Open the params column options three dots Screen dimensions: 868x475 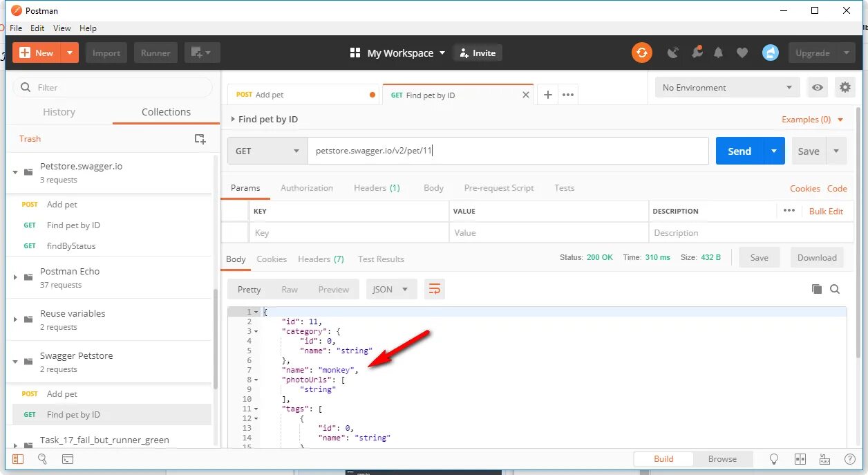tap(789, 211)
